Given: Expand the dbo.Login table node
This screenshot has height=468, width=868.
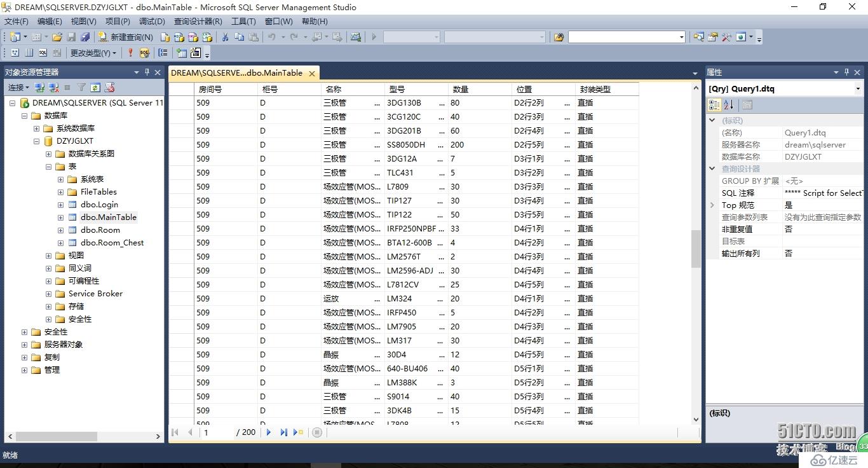Looking at the screenshot, I should pos(60,205).
